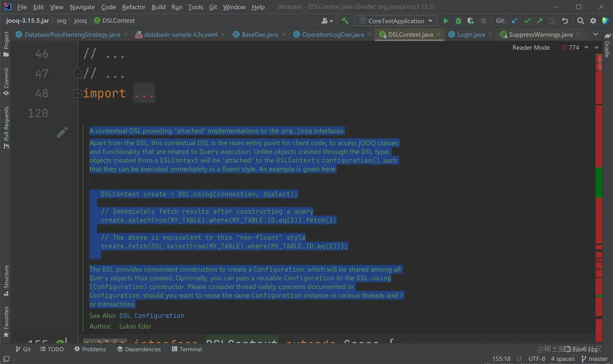Switch to databasir-sample-k3s.yaml tab
613x364 pixels.
(x=180, y=34)
